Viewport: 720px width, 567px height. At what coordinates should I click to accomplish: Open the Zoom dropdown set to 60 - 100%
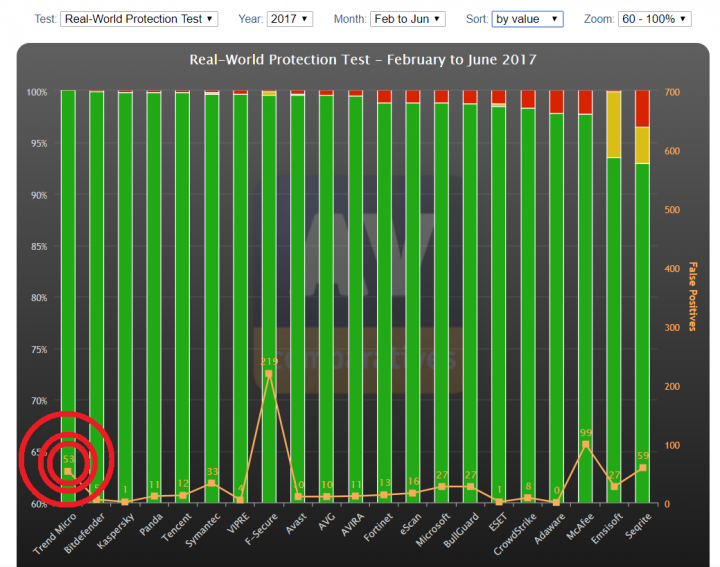tap(655, 19)
